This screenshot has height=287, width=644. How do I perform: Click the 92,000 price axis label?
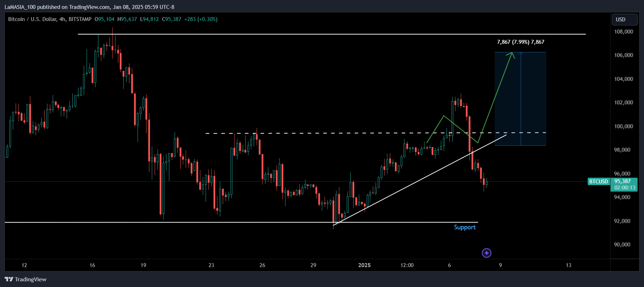(622, 221)
